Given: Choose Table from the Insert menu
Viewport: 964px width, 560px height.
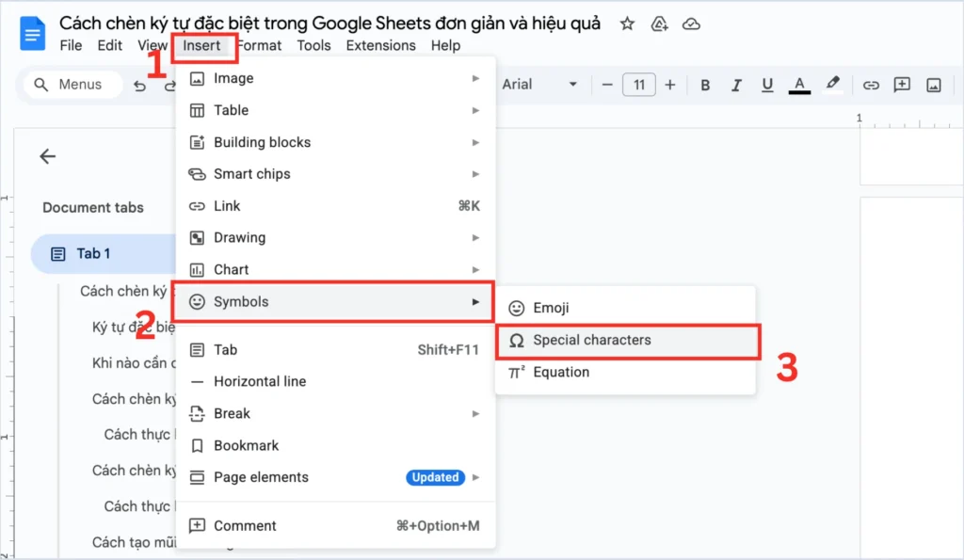Looking at the screenshot, I should coord(335,110).
